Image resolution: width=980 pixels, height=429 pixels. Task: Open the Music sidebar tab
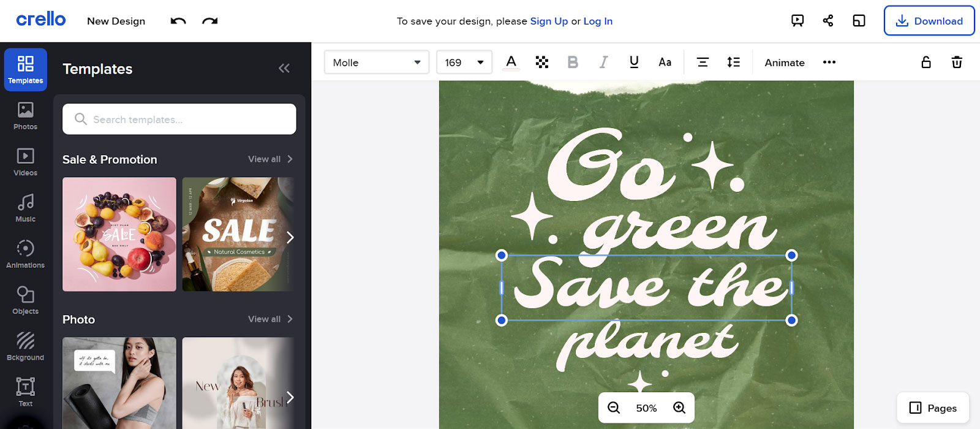click(26, 208)
